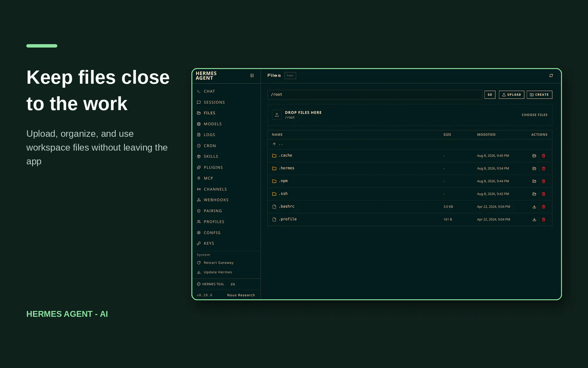Click the Modified column header
Image resolution: width=588 pixels, height=368 pixels.
(486, 135)
